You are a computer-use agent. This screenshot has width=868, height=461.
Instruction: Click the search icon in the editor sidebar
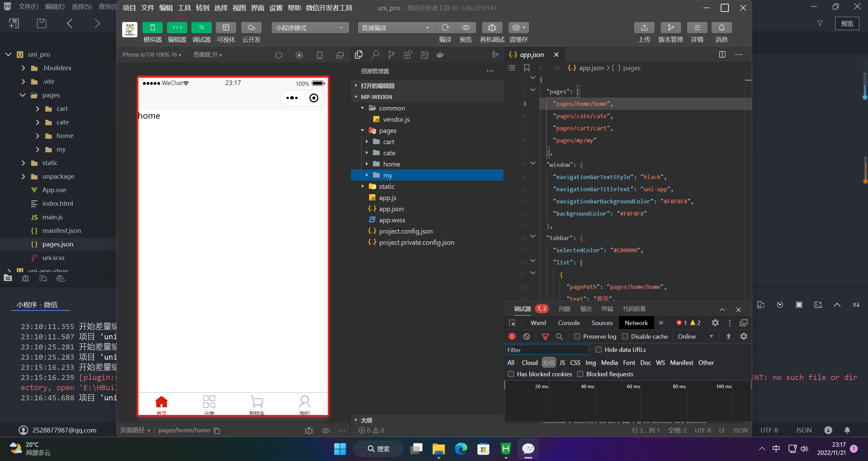(375, 55)
